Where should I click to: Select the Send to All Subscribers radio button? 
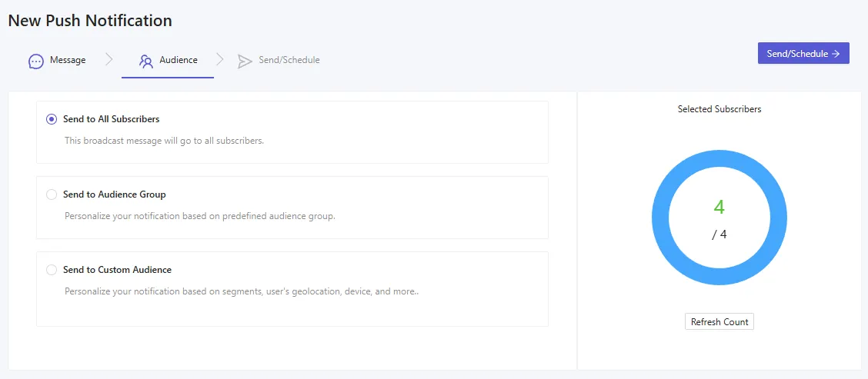[52, 119]
